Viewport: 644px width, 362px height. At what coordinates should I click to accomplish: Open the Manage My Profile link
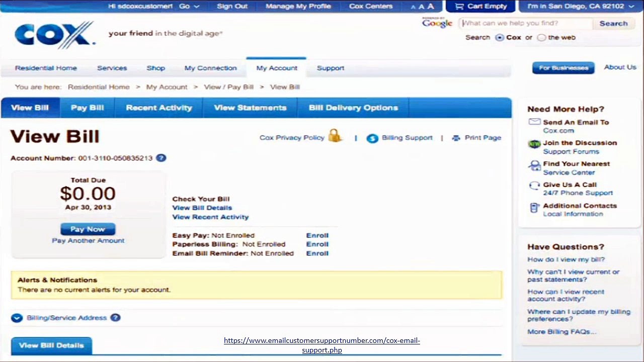pyautogui.click(x=298, y=7)
